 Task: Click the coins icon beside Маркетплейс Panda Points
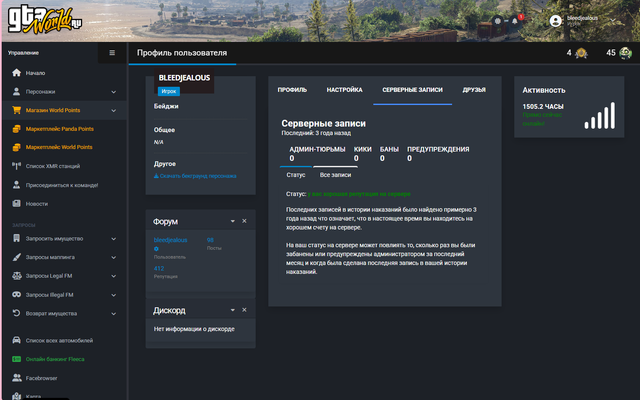16,129
